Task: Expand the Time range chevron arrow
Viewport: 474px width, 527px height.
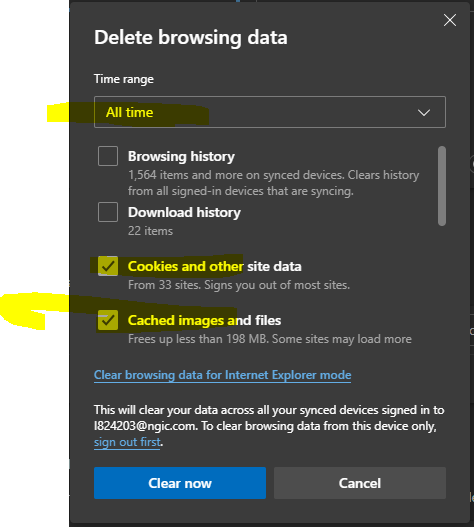Action: coord(424,112)
